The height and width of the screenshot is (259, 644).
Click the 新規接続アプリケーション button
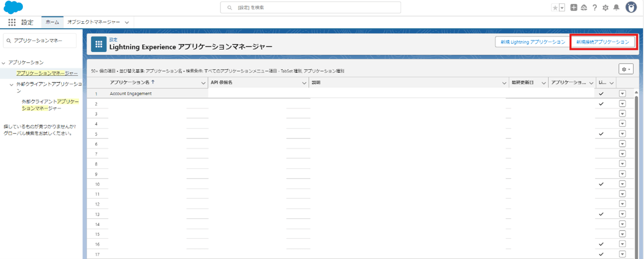(602, 42)
